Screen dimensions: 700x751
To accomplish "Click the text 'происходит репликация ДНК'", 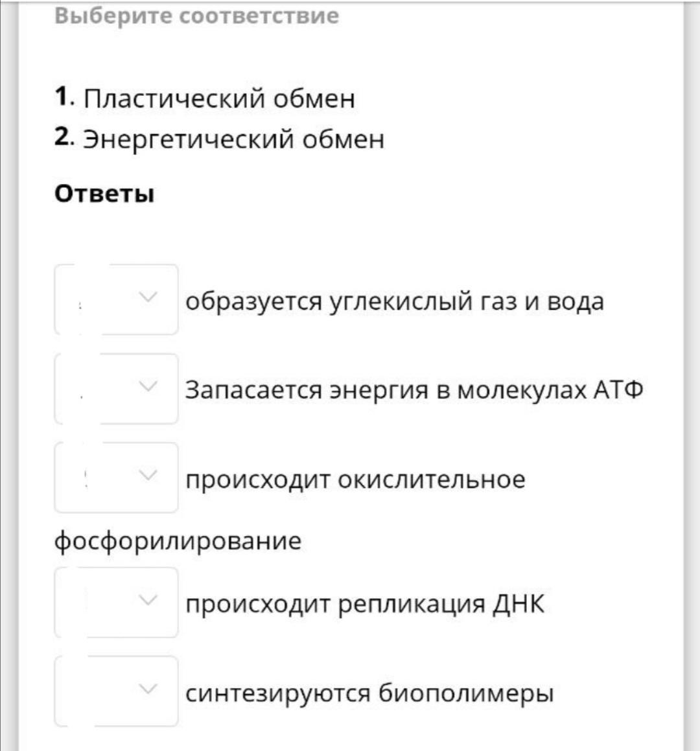I will 365,605.
